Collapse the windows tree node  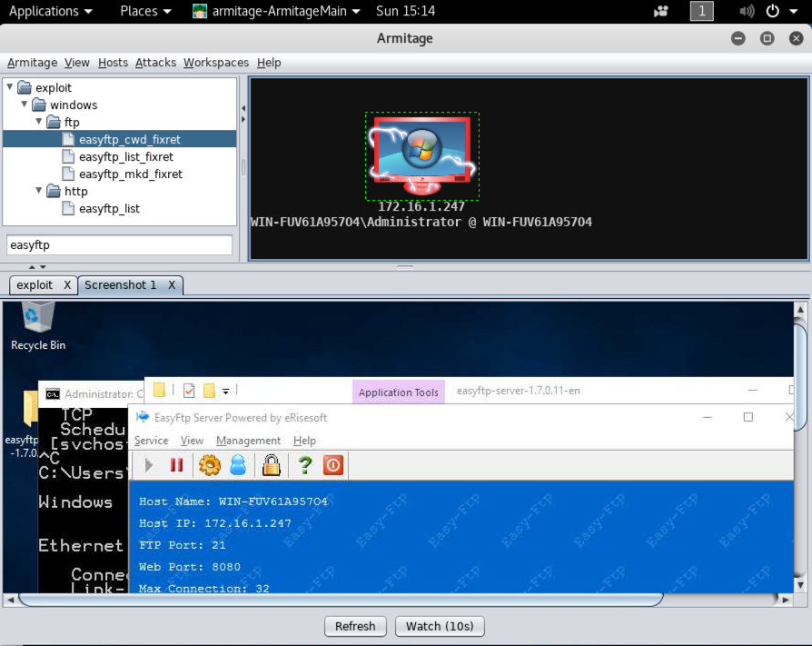click(x=25, y=104)
